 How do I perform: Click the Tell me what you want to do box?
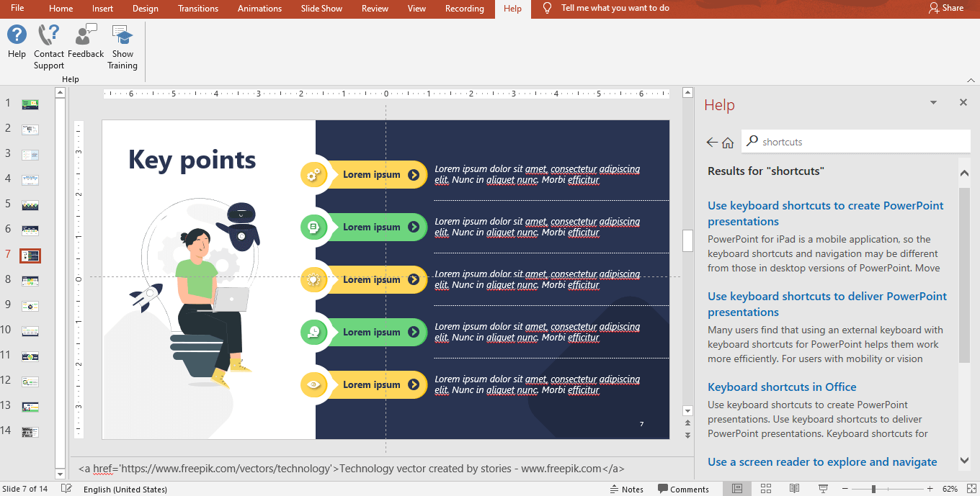[615, 8]
